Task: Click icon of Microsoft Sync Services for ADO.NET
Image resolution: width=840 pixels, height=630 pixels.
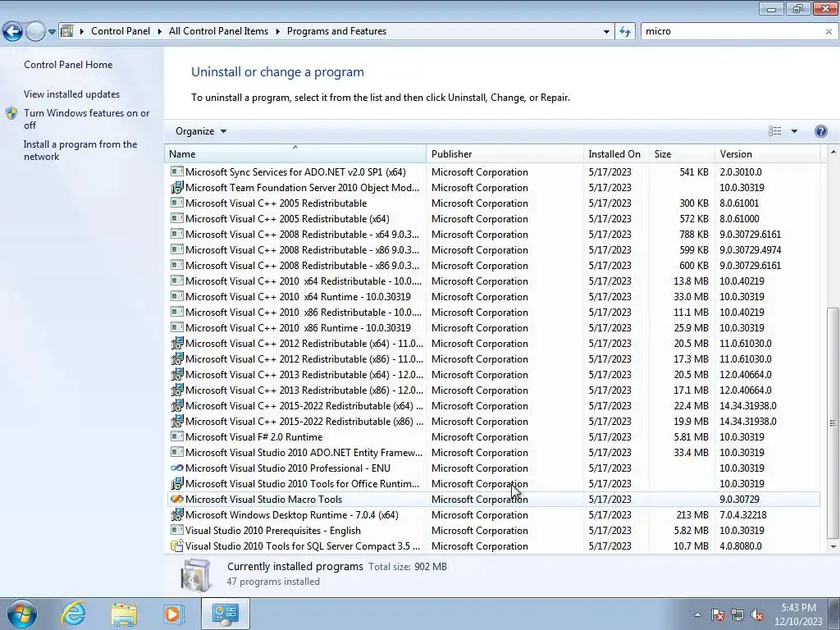Action: 177,171
